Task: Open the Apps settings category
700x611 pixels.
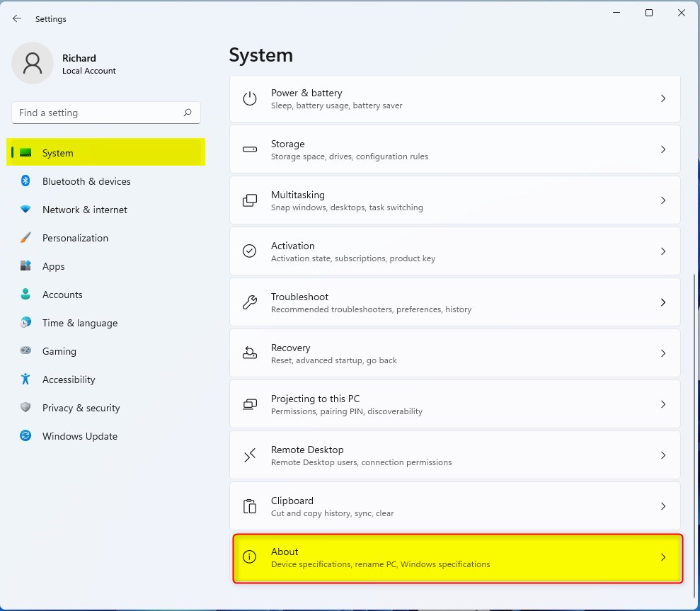Action: click(x=53, y=266)
